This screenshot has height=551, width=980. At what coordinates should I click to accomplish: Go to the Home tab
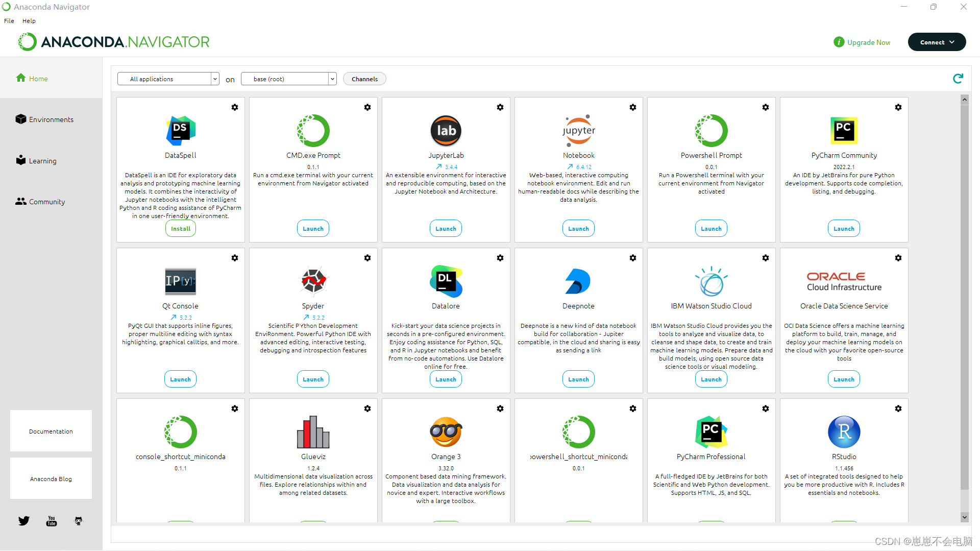coord(51,78)
